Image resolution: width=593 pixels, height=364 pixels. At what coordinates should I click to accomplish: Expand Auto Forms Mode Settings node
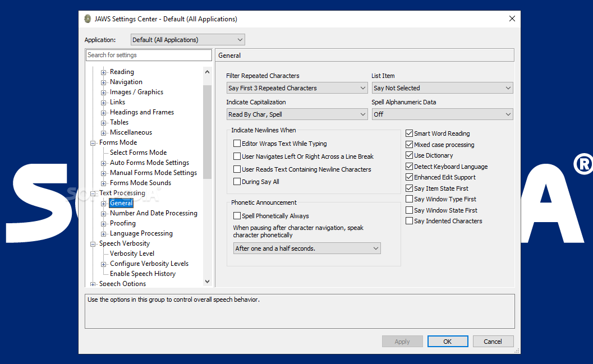click(103, 163)
